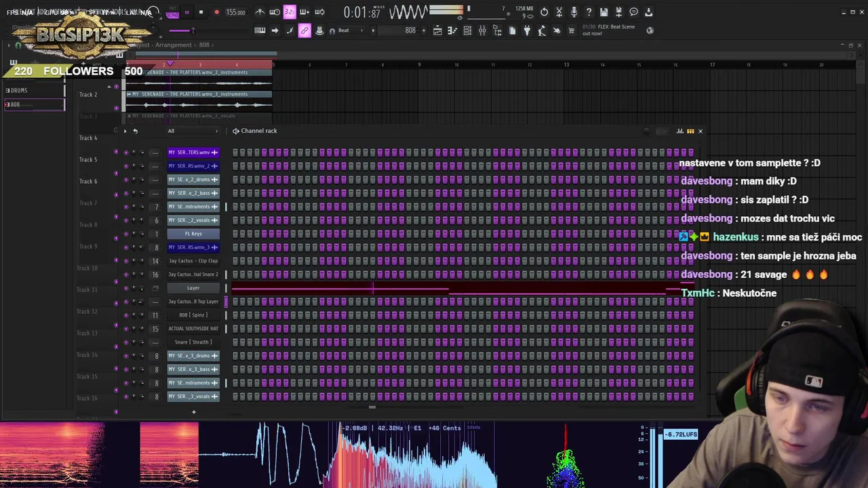This screenshot has height=488, width=868.
Task: Select the 808 [ Spinz ] channel
Action: click(193, 315)
